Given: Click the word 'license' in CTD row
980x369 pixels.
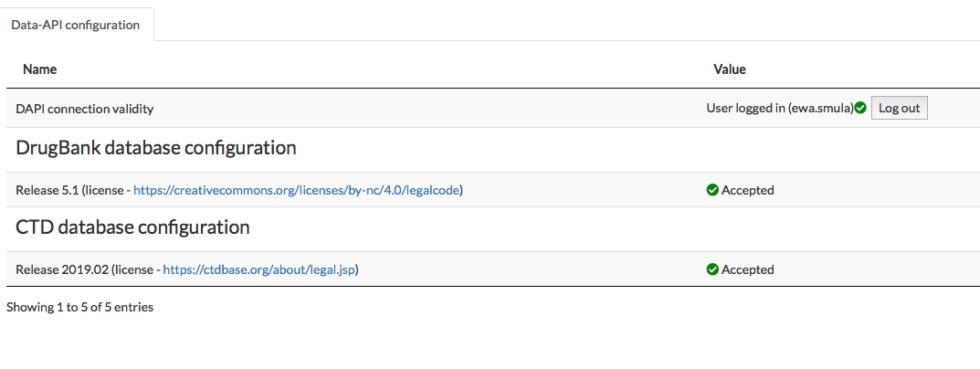Looking at the screenshot, I should click(133, 269).
